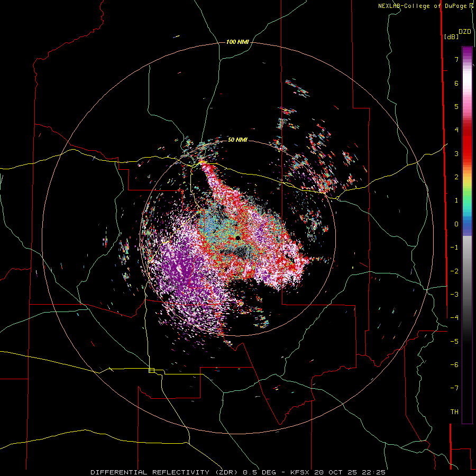Pick the red band of the color bar

coord(467,143)
